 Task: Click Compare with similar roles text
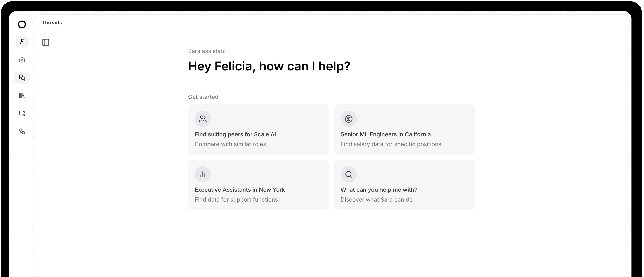(230, 144)
